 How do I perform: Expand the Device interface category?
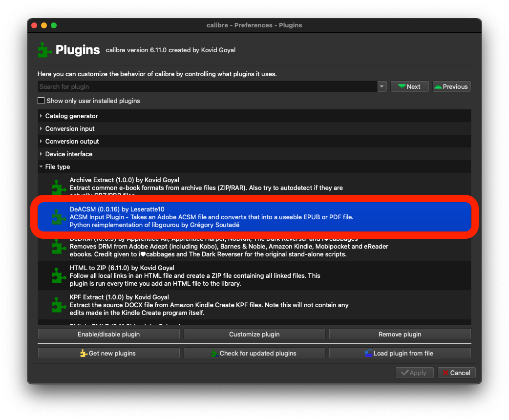41,154
